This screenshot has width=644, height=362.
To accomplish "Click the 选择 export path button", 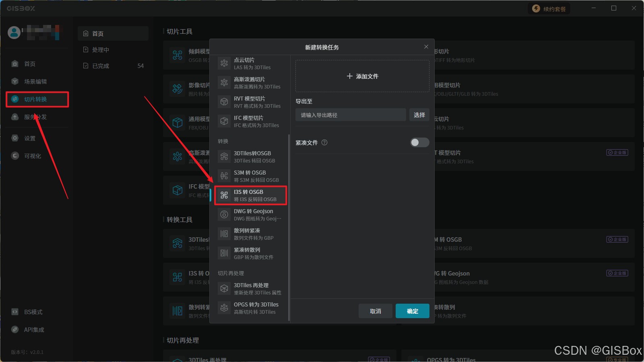I will click(x=419, y=115).
